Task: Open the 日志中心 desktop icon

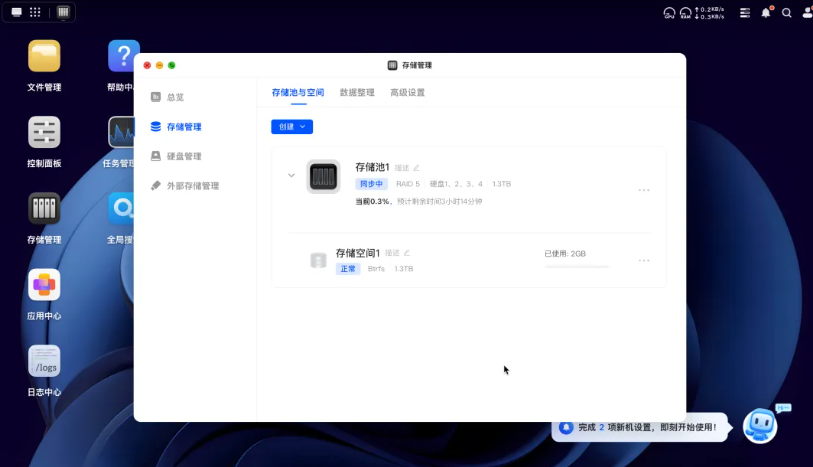Action: (x=44, y=361)
